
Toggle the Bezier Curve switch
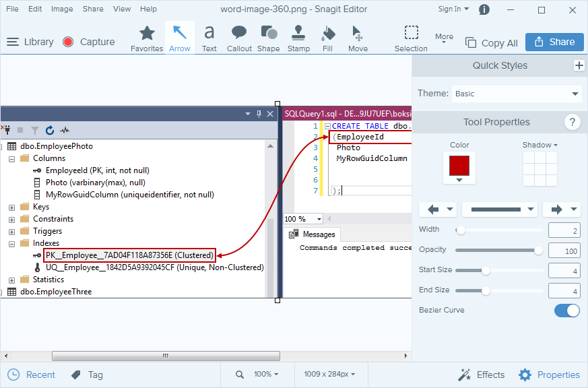pyautogui.click(x=567, y=311)
